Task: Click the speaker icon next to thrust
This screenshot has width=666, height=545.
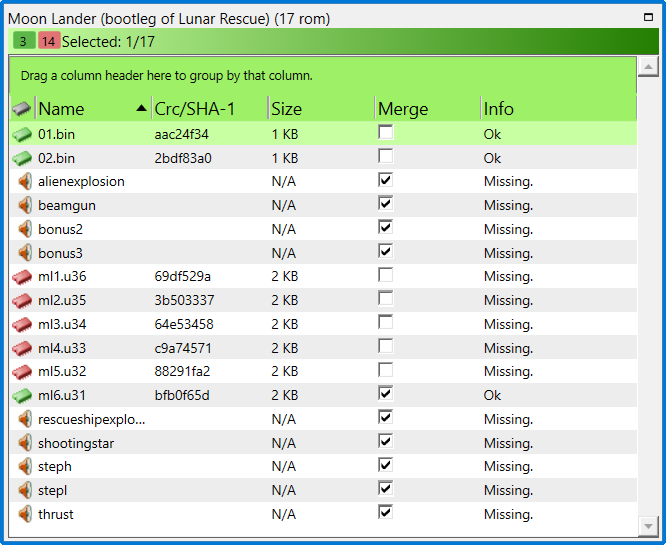Action: tap(23, 514)
